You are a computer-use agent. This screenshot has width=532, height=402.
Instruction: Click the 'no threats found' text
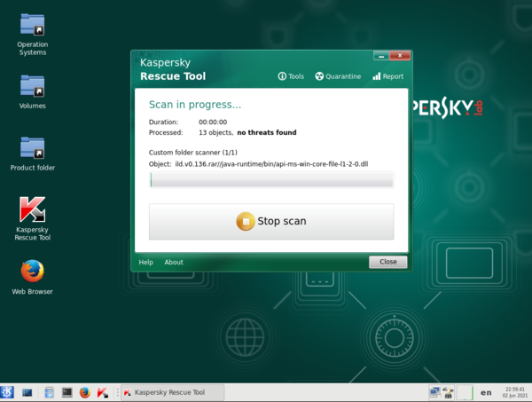267,132
